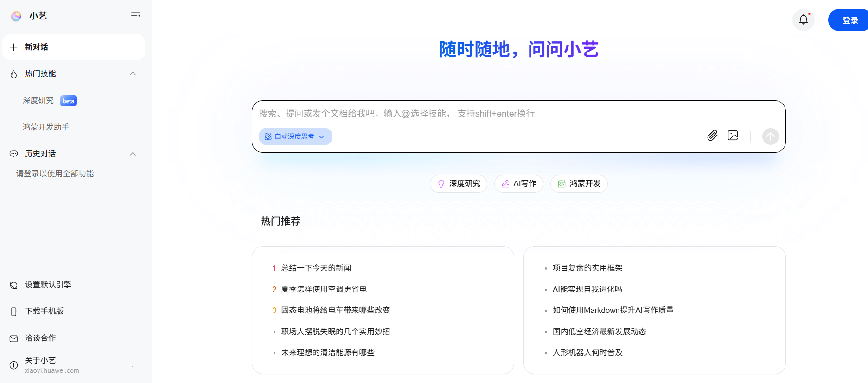Image resolution: width=868 pixels, height=383 pixels.
Task: Select 职场人摆脱失眠的几个实用妙招
Action: pyautogui.click(x=336, y=331)
